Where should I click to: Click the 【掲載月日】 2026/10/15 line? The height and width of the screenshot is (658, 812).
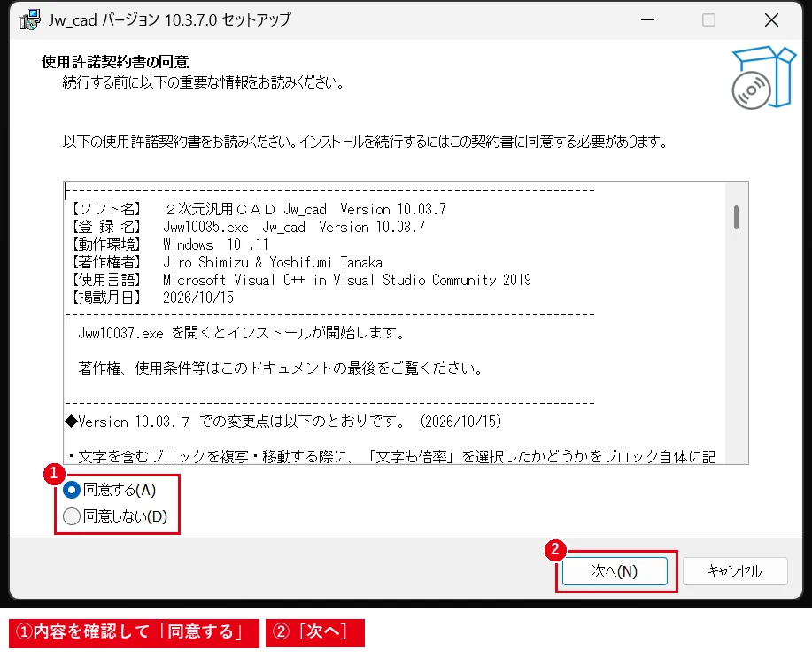point(151,298)
